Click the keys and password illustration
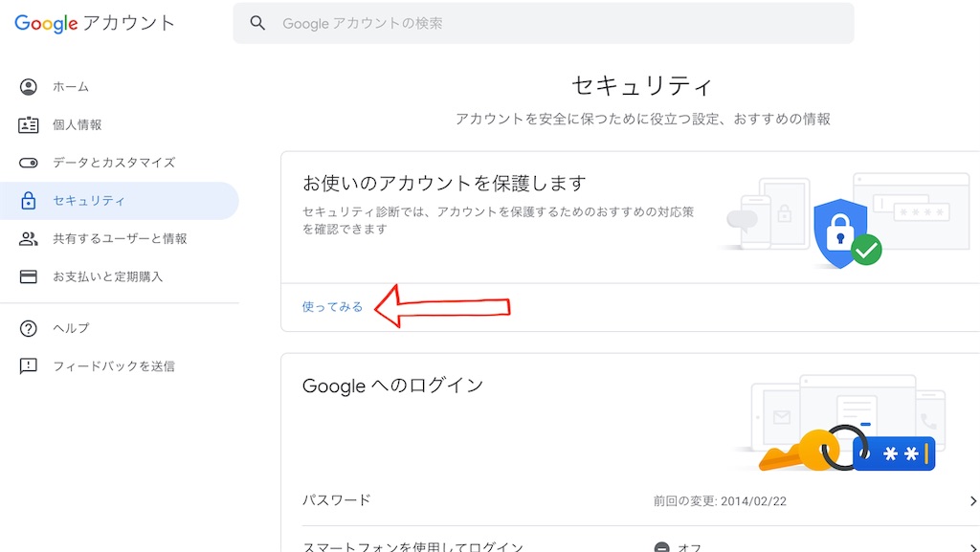The height and width of the screenshot is (552, 980). coord(848,447)
